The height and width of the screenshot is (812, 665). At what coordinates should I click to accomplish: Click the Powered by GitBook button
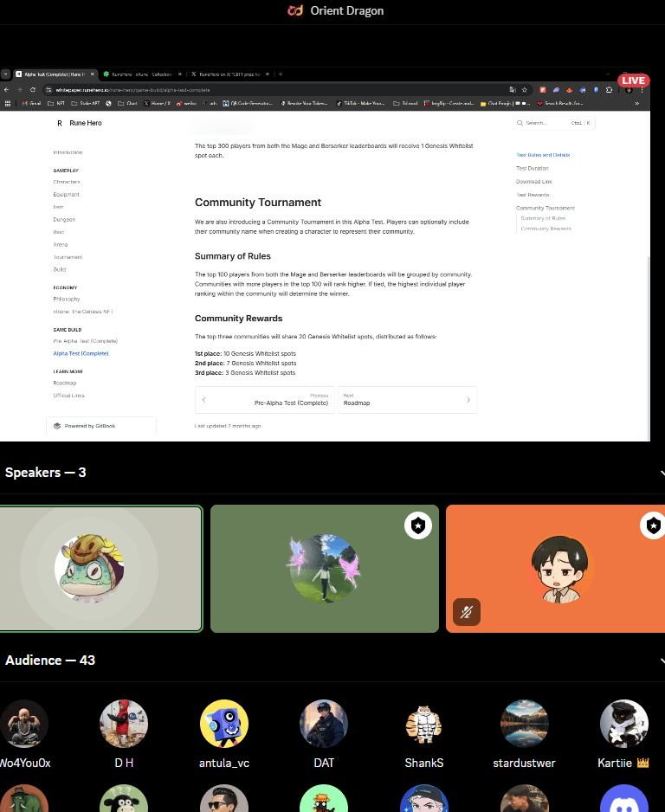(101, 426)
